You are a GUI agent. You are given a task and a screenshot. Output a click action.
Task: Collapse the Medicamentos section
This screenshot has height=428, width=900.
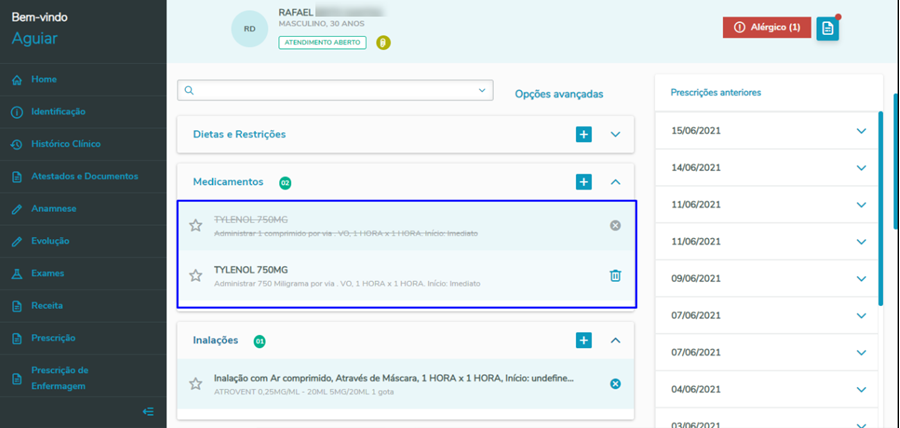[x=615, y=182]
